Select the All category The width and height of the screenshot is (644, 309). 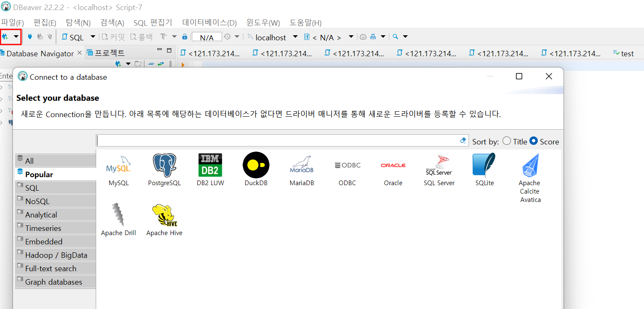point(55,160)
